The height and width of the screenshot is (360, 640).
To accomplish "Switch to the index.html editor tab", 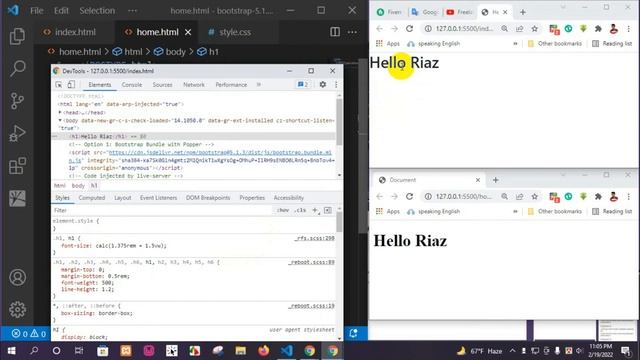I will coord(70,32).
